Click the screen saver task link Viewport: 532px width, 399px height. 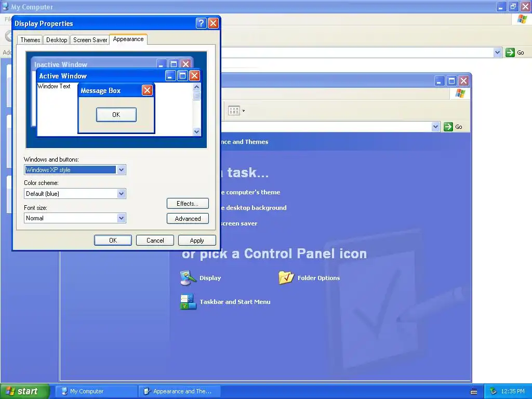click(x=239, y=223)
